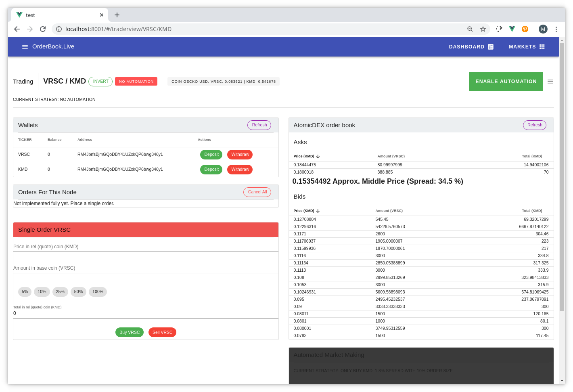Image resolution: width=573 pixels, height=392 pixels.
Task: Click the options menu icon beside Enable Automation
Action: pos(550,82)
